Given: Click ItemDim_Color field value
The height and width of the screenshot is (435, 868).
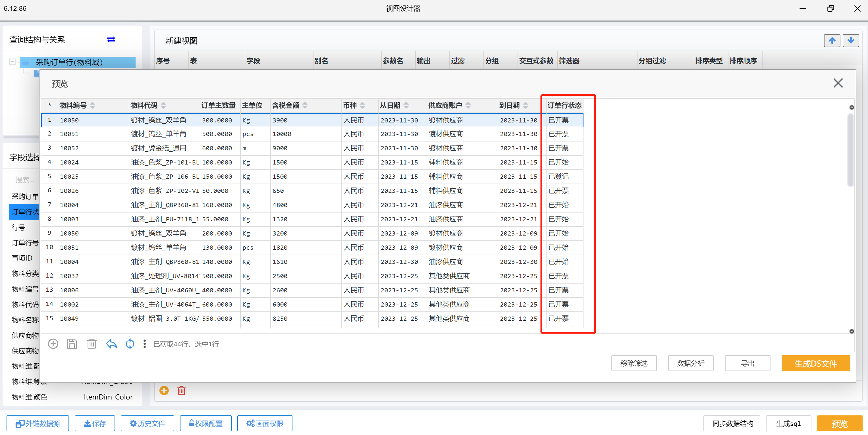Looking at the screenshot, I should [x=108, y=397].
